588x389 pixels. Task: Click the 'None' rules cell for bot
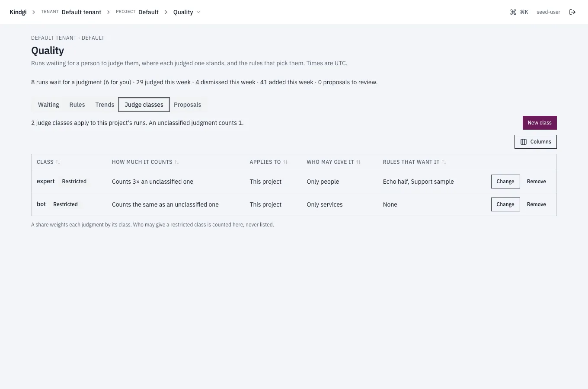[x=390, y=204]
